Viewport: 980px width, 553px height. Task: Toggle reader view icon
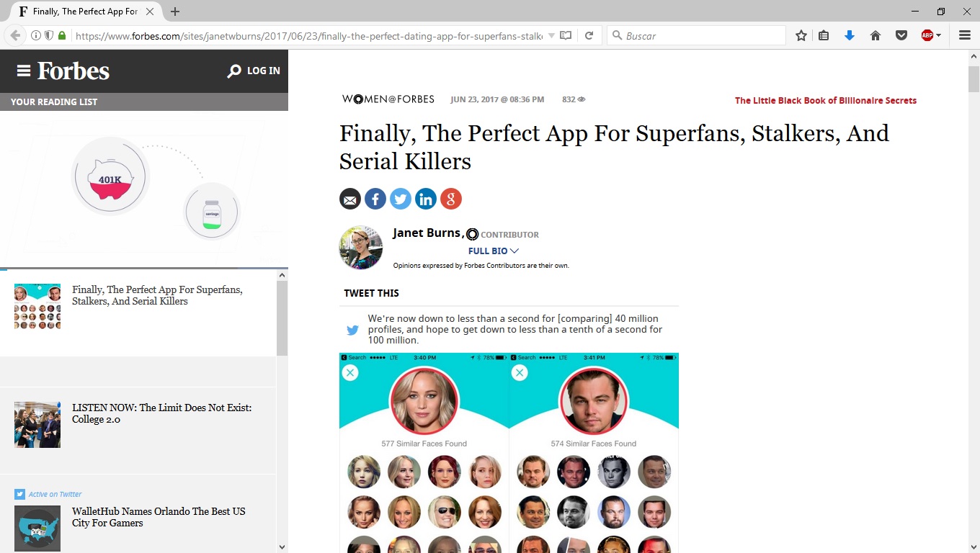point(566,35)
